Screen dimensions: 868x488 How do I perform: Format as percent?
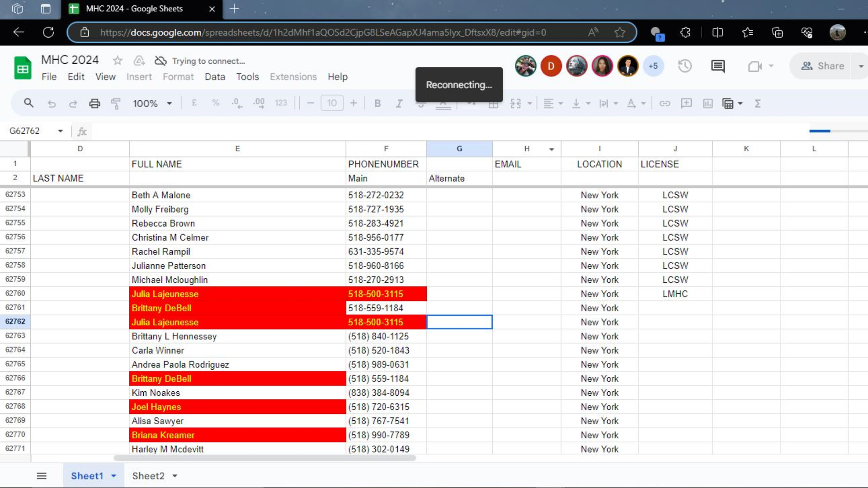coord(216,103)
